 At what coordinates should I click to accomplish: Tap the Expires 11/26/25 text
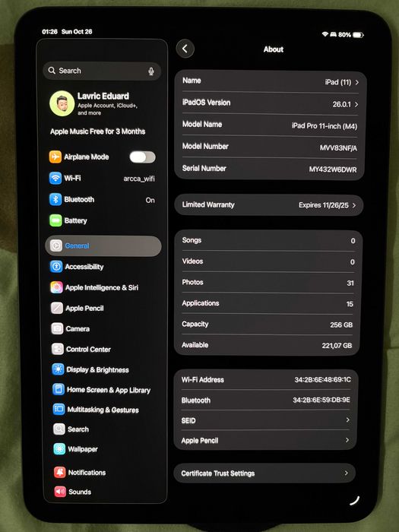pos(324,205)
